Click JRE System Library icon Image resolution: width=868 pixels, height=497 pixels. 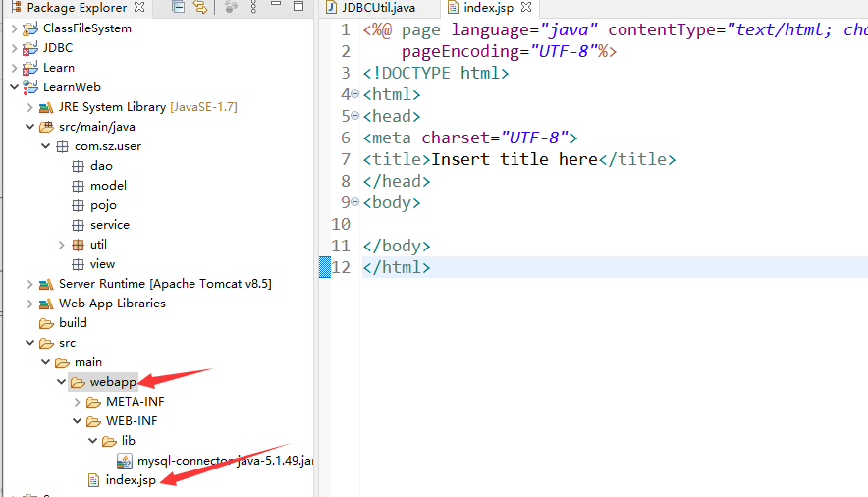[x=46, y=107]
